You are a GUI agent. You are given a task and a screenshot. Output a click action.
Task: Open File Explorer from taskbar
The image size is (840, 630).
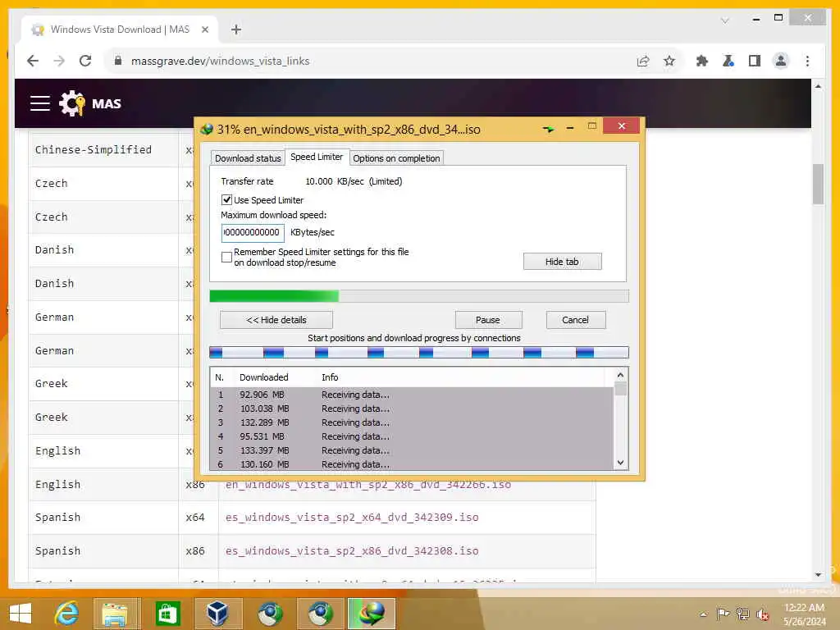[x=115, y=614]
